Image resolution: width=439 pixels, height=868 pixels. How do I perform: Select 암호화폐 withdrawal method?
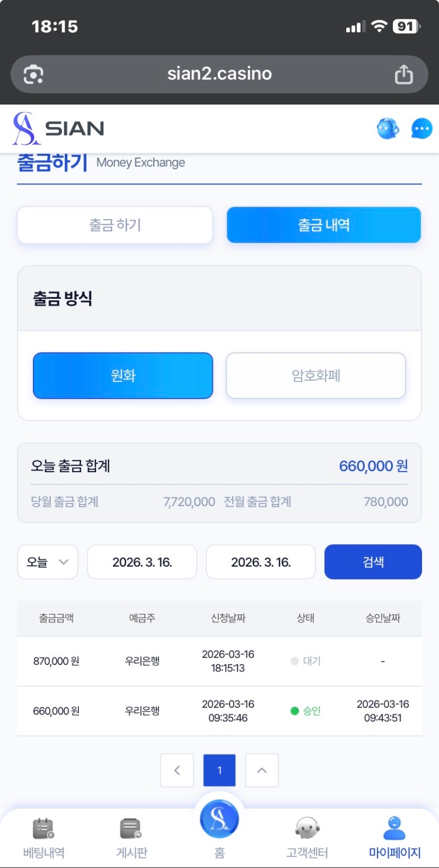coord(316,376)
